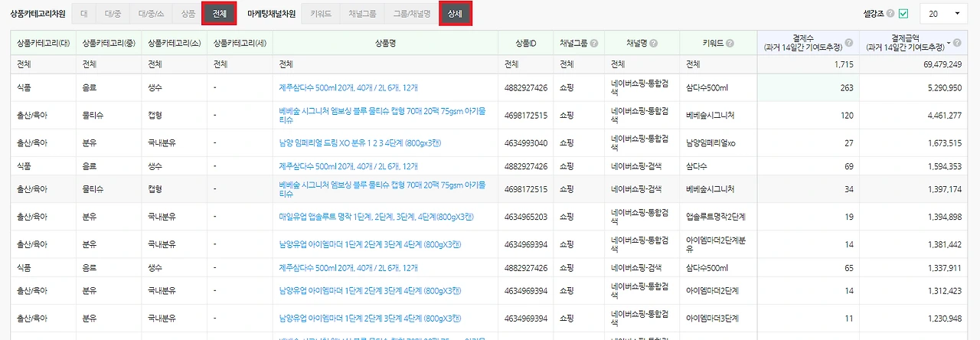Toggle the 셀강조 checkbox
Image resolution: width=980 pixels, height=340 pixels.
(x=903, y=14)
